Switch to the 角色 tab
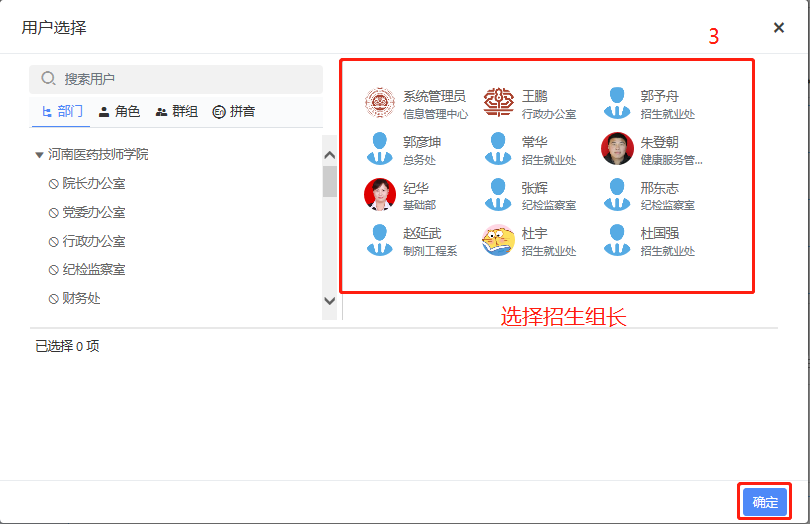This screenshot has width=810, height=524. coord(119,111)
